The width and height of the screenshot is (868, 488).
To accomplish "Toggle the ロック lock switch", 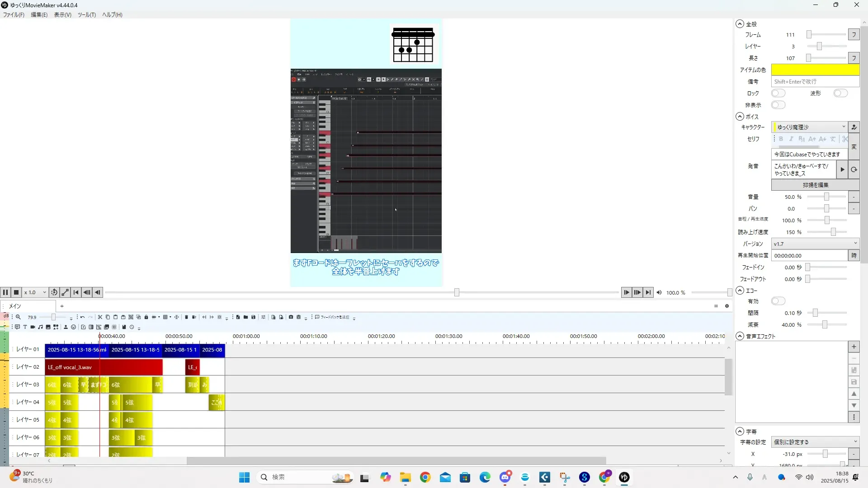I will tap(778, 93).
